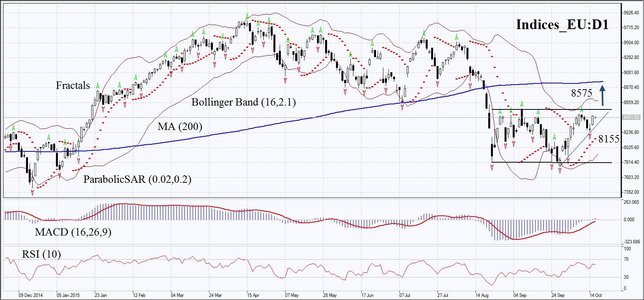
Task: Click the 263.065 MACD scale value
Action: (x=632, y=202)
